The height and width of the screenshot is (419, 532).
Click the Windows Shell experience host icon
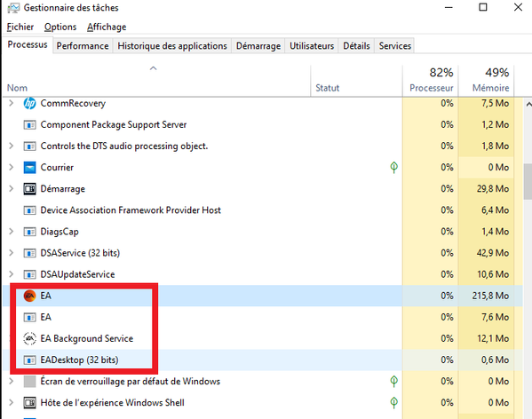29,403
